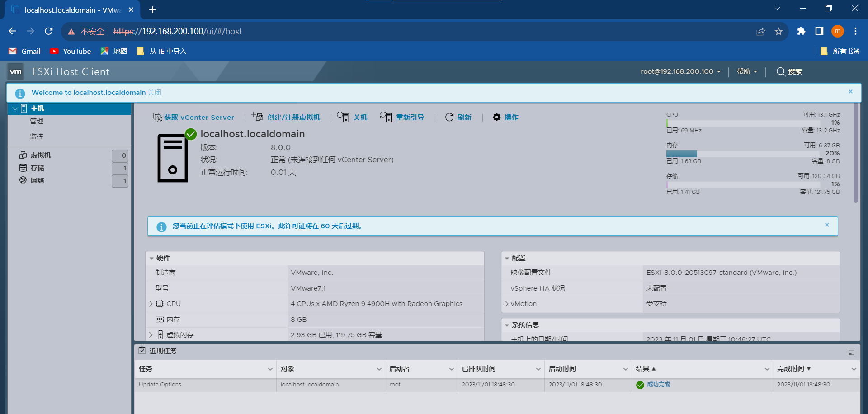
Task: Click the Not secure (不安全) warning
Action: [x=86, y=31]
